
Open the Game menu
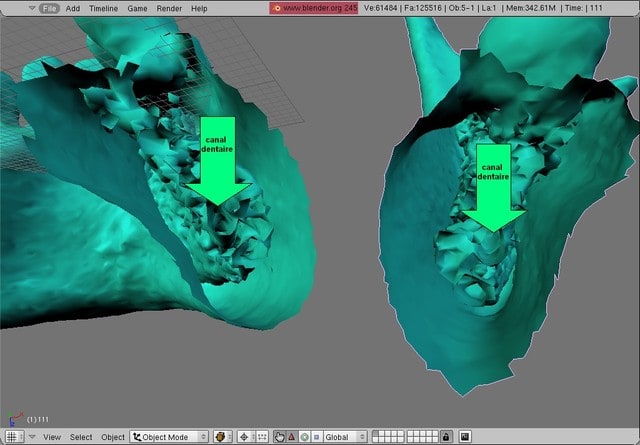click(x=137, y=8)
